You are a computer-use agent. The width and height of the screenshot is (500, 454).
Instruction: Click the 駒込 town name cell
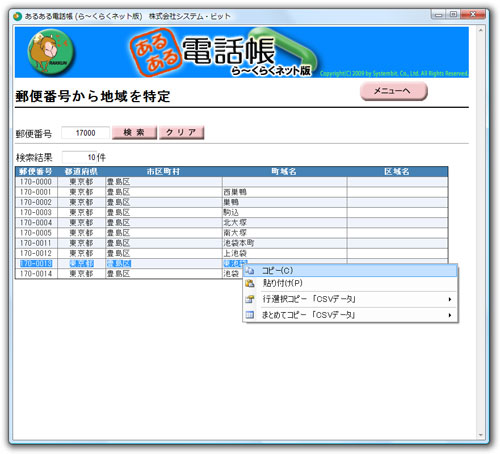(x=284, y=212)
